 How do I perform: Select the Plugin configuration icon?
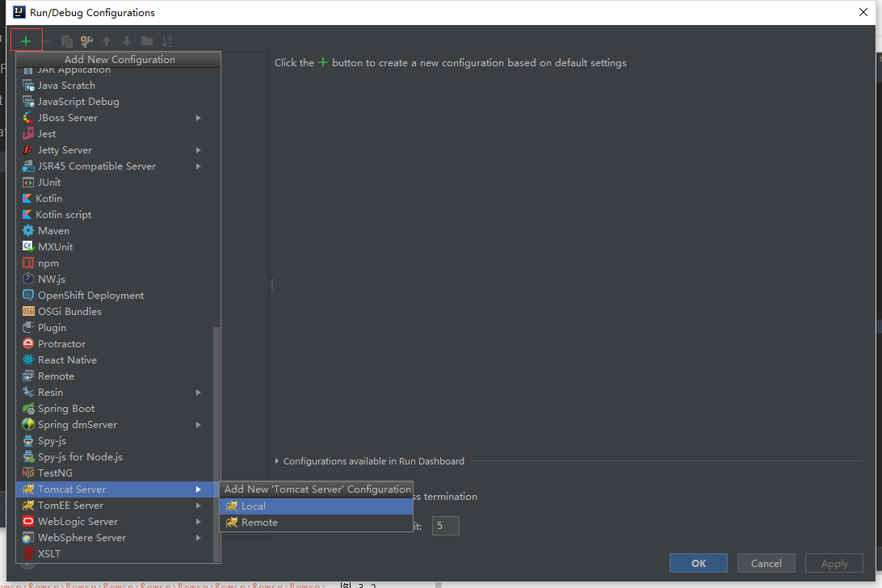(x=28, y=327)
